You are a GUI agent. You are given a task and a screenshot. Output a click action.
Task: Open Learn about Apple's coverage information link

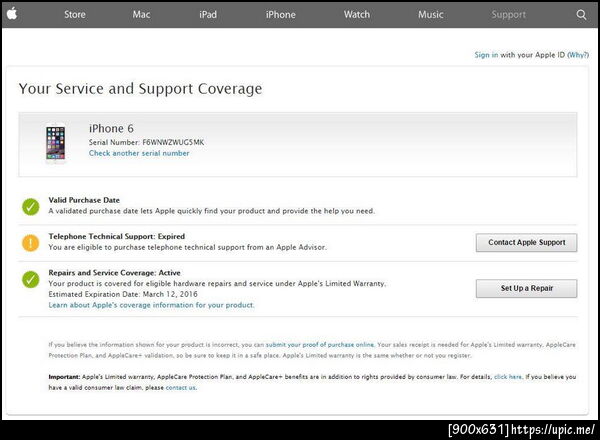pyautogui.click(x=151, y=305)
